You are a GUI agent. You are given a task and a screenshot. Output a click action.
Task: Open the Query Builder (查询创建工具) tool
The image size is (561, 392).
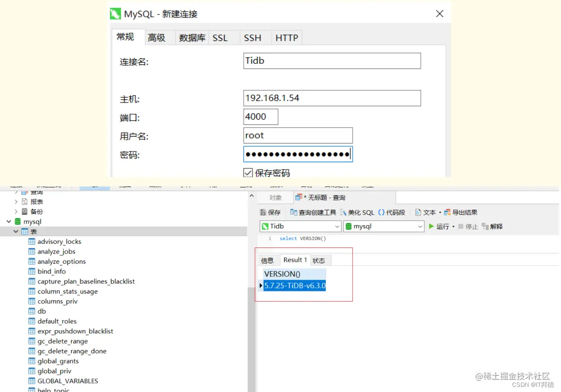pyautogui.click(x=313, y=213)
